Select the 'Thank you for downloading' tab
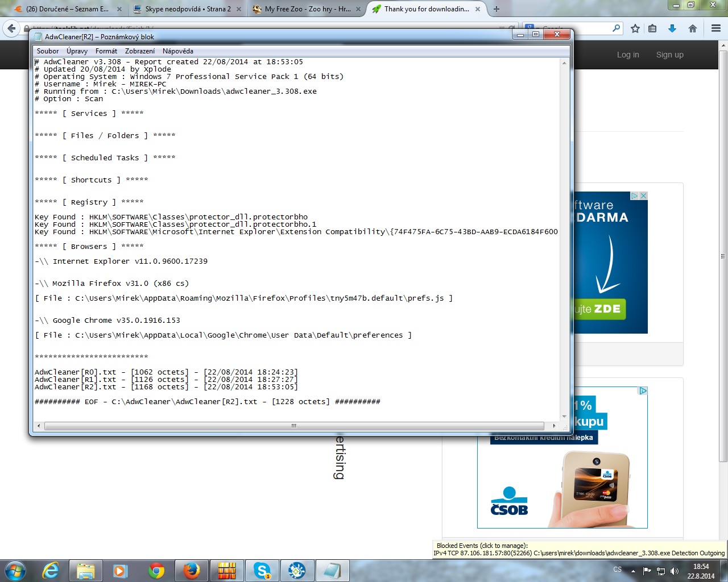This screenshot has height=582, width=728. click(427, 9)
